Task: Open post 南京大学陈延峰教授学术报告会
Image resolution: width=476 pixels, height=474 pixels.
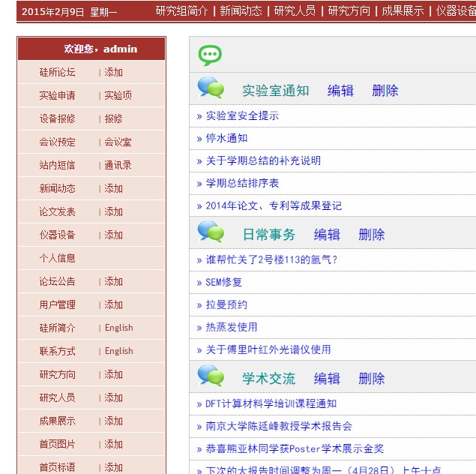Action: 279,426
